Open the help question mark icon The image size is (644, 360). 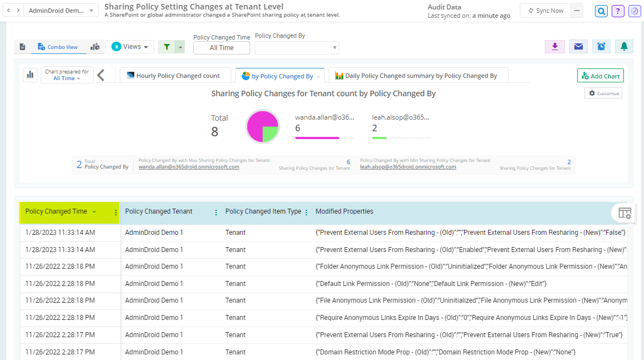tap(617, 11)
